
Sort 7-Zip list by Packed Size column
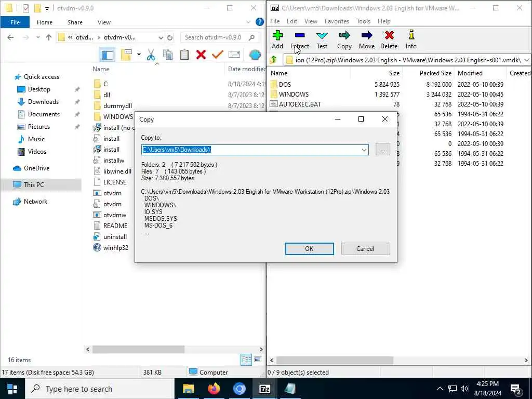(x=435, y=73)
